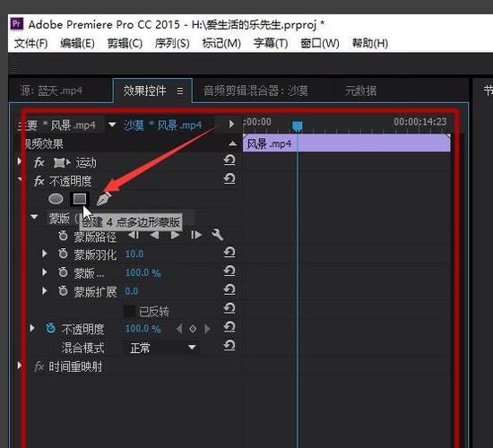Open the 标记(M) menu

[221, 43]
